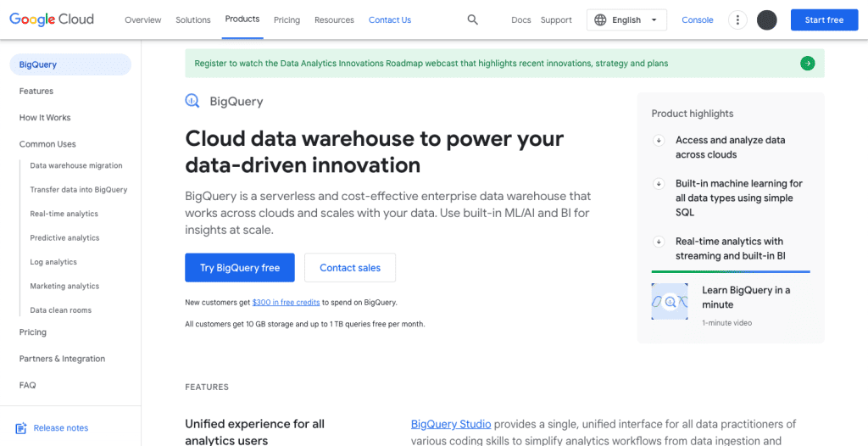The width and height of the screenshot is (868, 446).
Task: Open the Resources nav menu
Action: coord(334,20)
